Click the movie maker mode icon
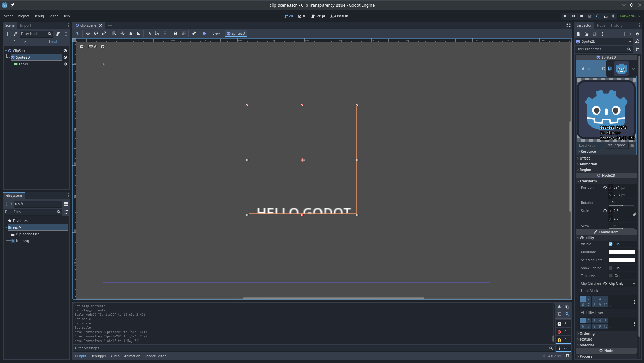The image size is (644, 363). coord(614,16)
